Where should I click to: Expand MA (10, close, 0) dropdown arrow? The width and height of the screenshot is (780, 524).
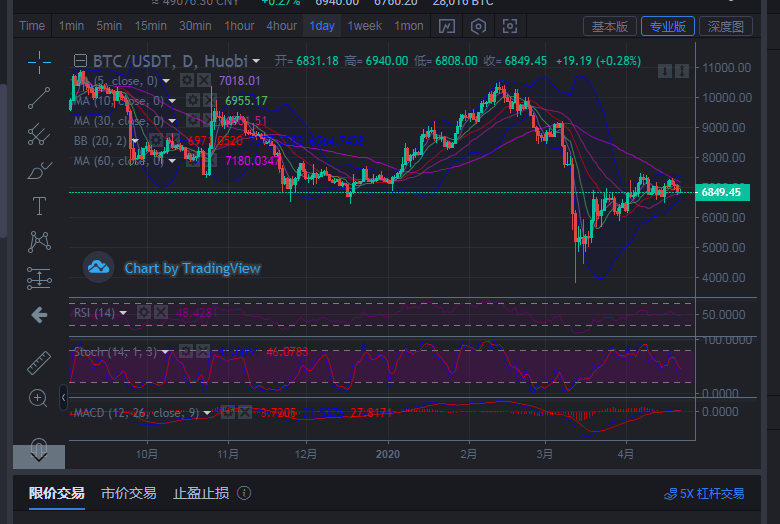(172, 101)
